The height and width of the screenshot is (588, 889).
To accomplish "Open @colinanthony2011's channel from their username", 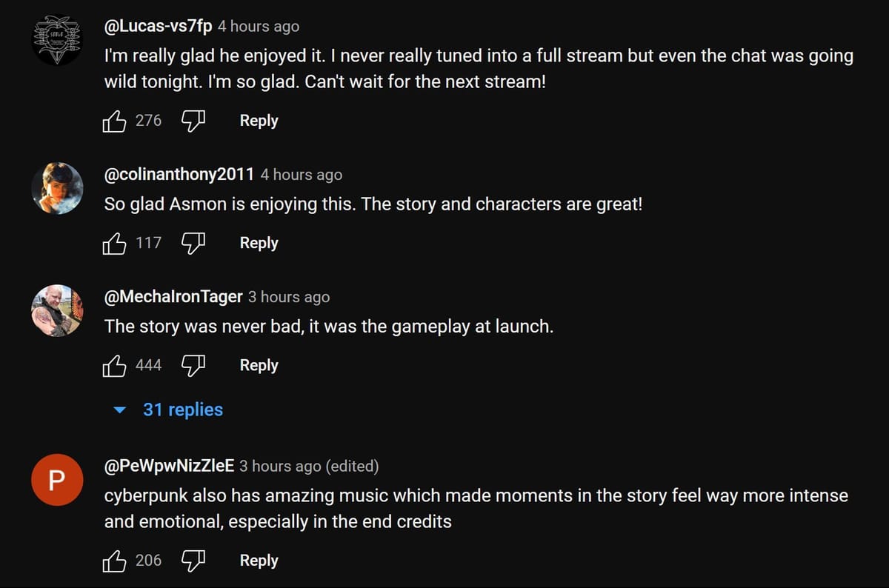I will point(178,175).
